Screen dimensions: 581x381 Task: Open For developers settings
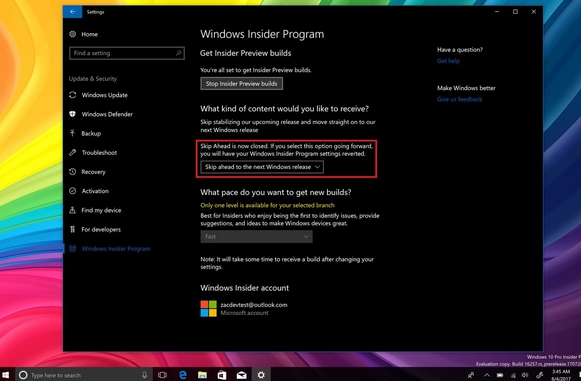101,229
